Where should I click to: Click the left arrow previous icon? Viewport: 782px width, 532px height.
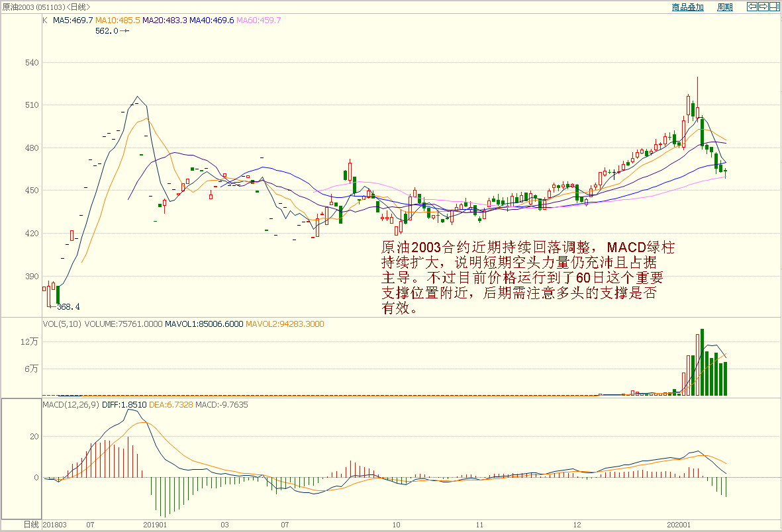(x=752, y=7)
